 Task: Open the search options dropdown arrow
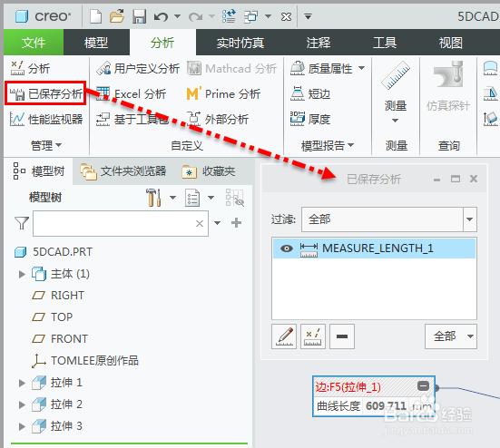[217, 223]
